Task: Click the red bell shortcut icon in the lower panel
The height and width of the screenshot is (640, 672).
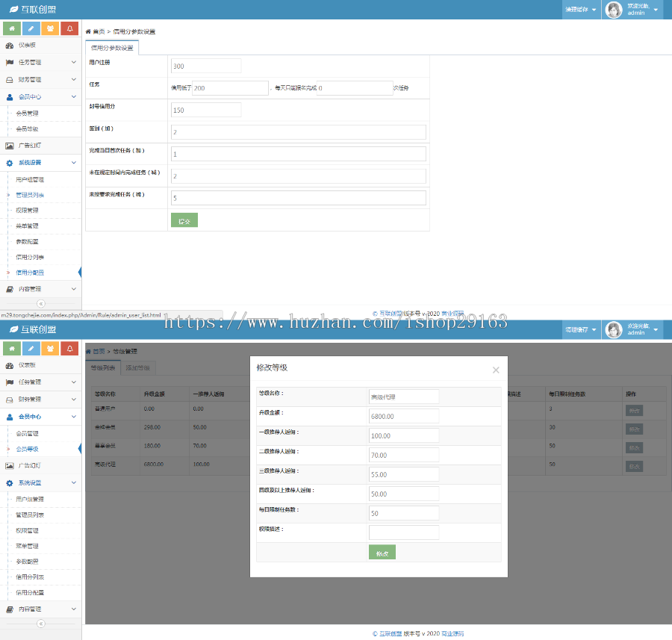Action: pyautogui.click(x=69, y=348)
